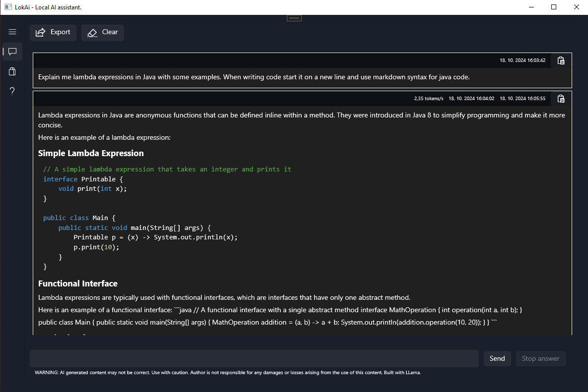
Task: Click the 'p.print(10);' code line
Action: point(96,247)
